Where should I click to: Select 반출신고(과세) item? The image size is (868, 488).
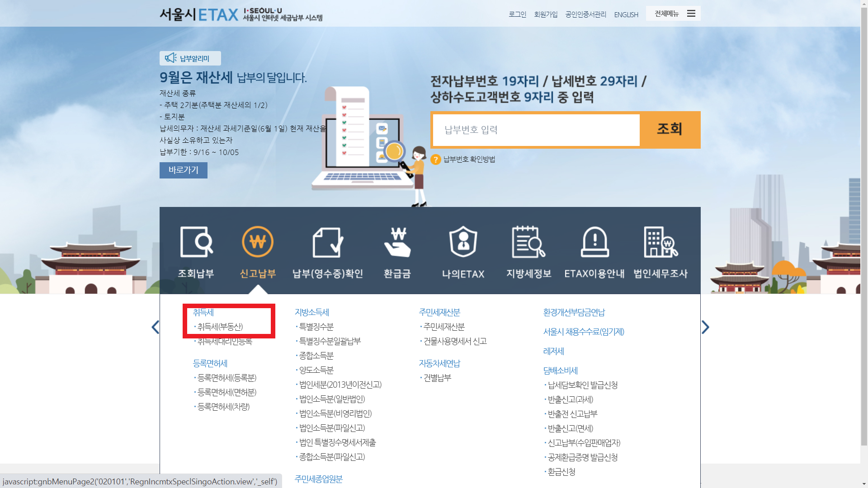point(570,399)
